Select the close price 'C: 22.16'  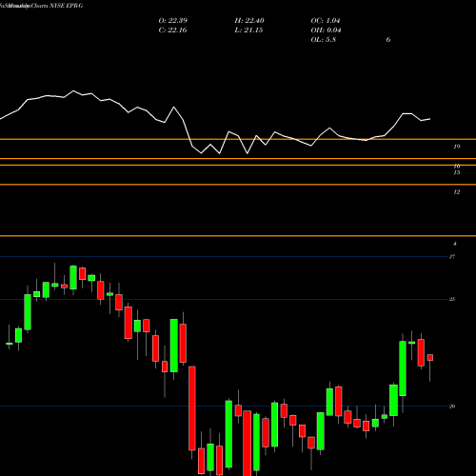click(172, 30)
